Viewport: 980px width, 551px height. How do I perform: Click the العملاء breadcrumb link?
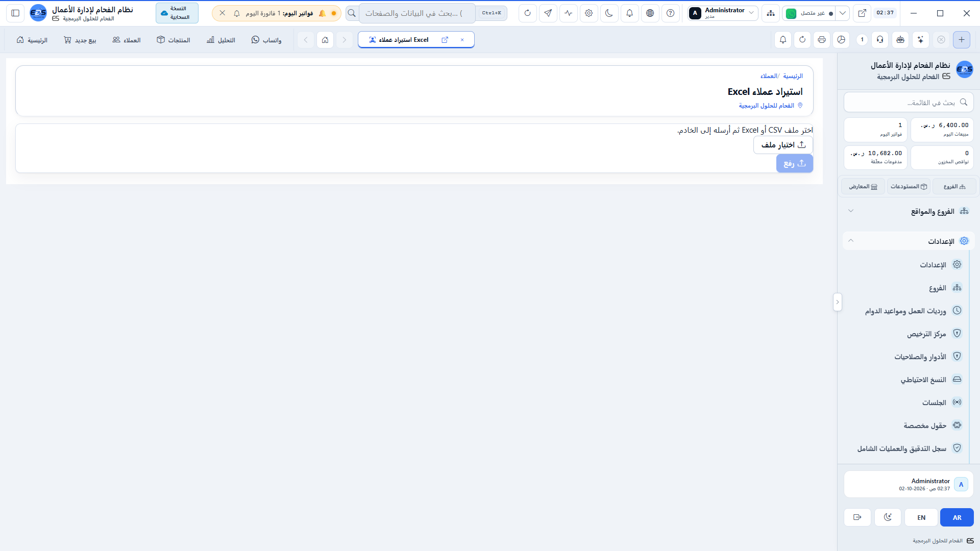[769, 76]
